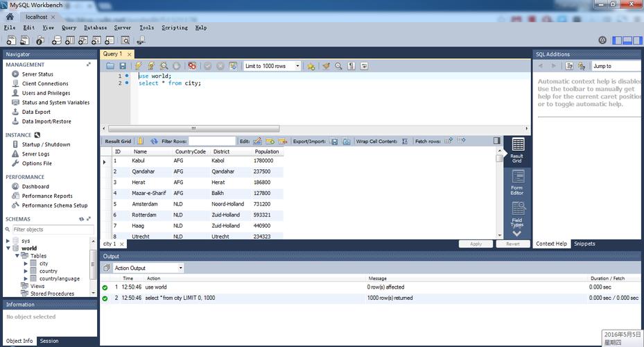Switch to the Field Types view
Viewport: 644px width, 347px height.
click(x=517, y=214)
